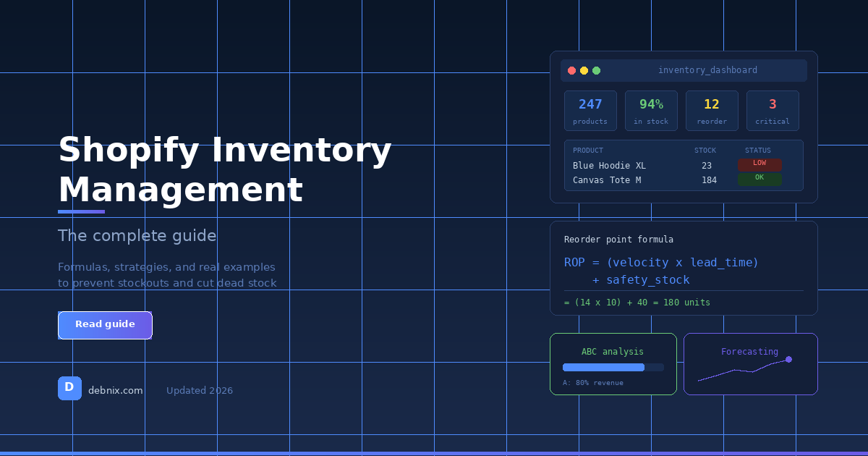Open the 94% in stock stat card
Screen dimensions: 868x456
click(651, 111)
